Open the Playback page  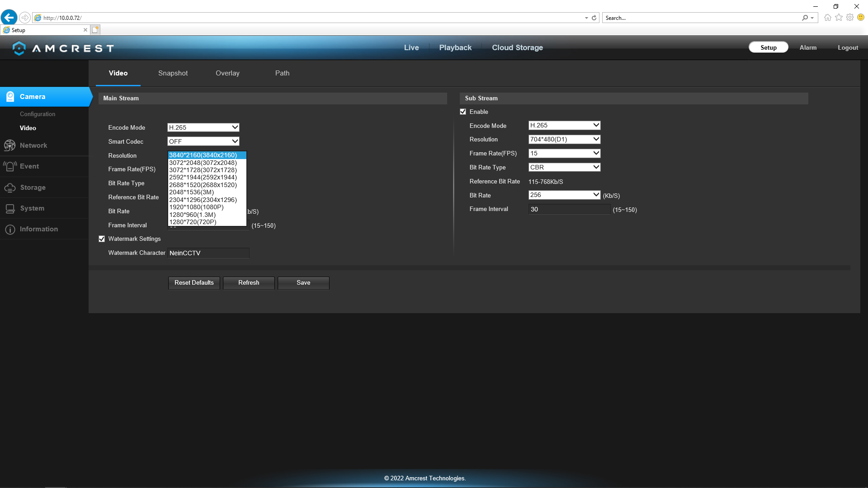tap(455, 47)
